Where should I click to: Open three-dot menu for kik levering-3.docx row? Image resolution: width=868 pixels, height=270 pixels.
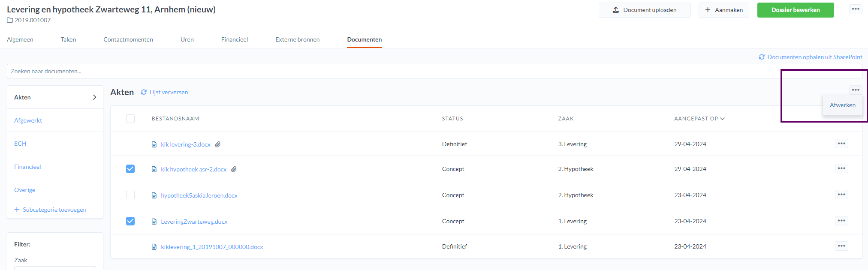841,144
